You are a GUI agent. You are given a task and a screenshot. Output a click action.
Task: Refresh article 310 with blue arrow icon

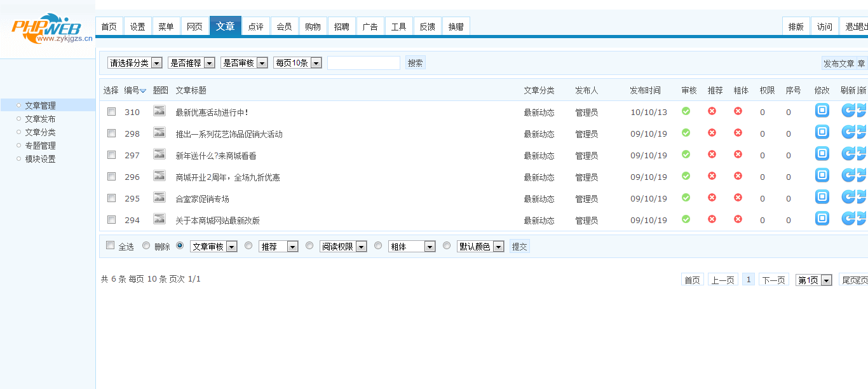pos(848,111)
